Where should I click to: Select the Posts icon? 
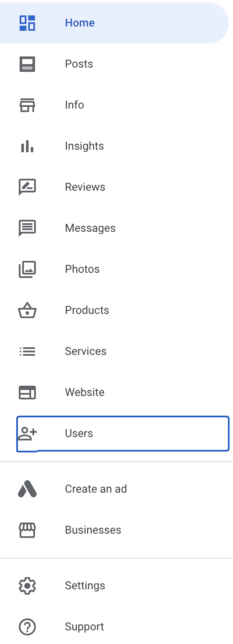(27, 64)
